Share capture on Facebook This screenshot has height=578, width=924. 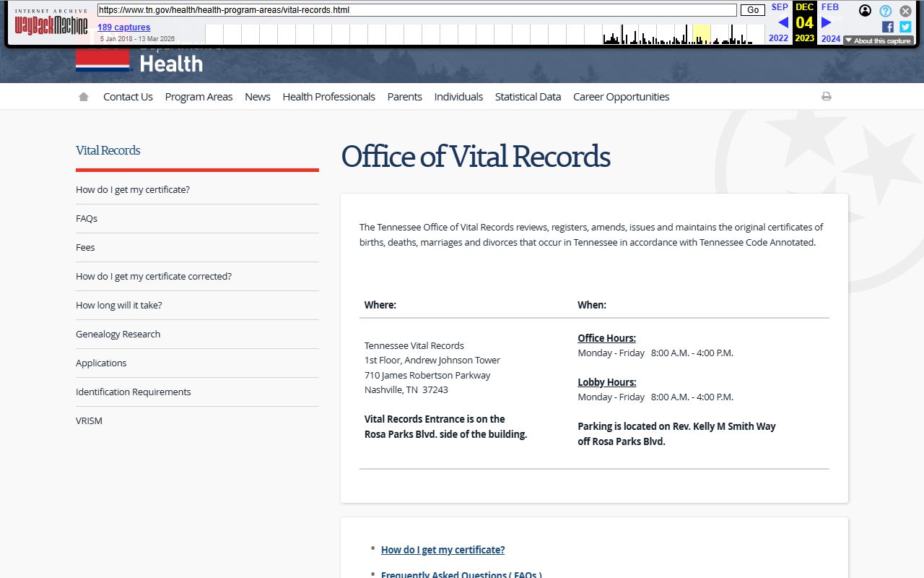click(x=888, y=27)
